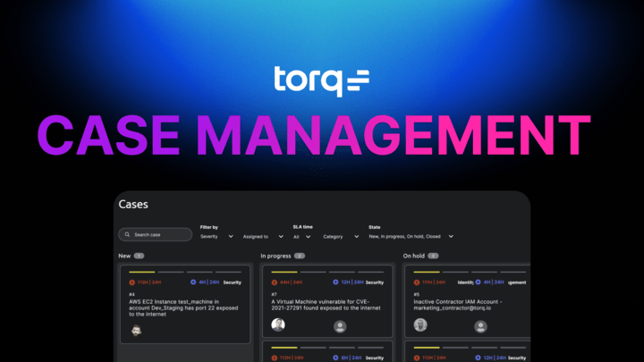Click the On hold column count badge

click(433, 257)
